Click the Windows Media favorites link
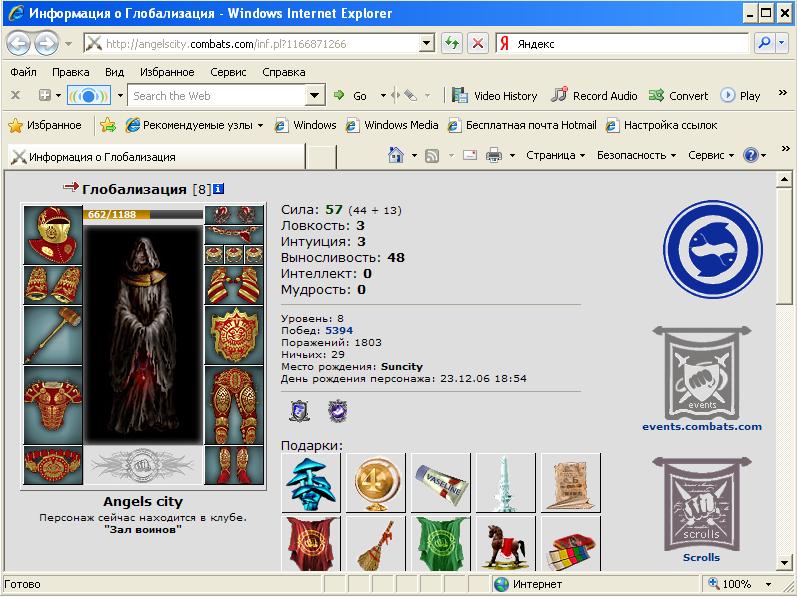The image size is (797, 598). click(x=392, y=125)
